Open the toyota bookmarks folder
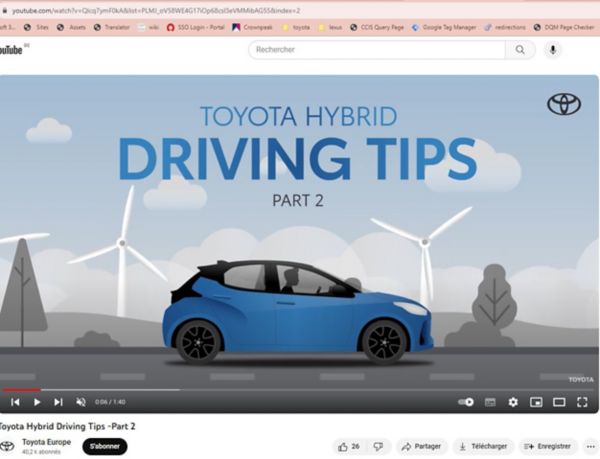 coord(296,27)
